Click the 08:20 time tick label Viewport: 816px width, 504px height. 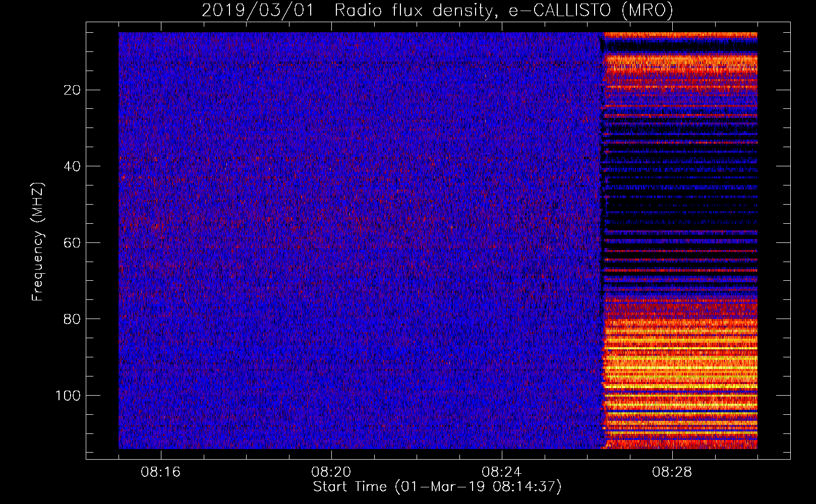[x=331, y=472]
